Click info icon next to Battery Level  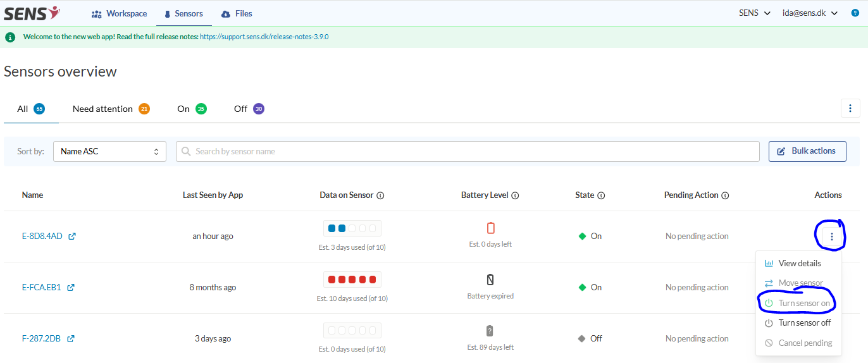pos(515,196)
